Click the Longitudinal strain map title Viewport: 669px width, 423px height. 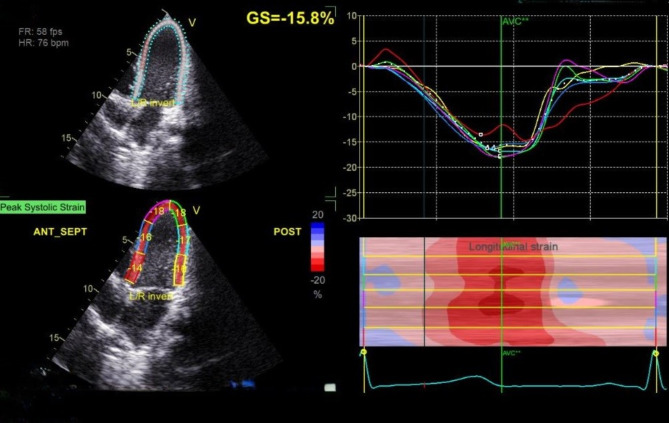point(513,247)
